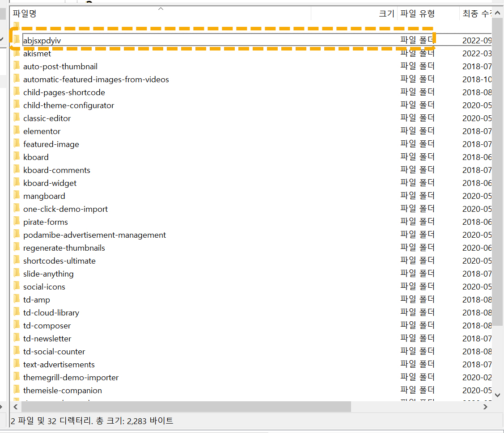Click the abjsxpdyiv folder icon
The image size is (504, 433).
(17, 40)
